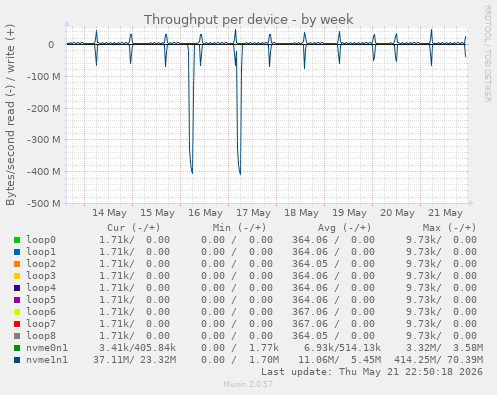497x395 pixels.
Task: Click the loop4 dark blue legend swatch
Action: click(17, 288)
